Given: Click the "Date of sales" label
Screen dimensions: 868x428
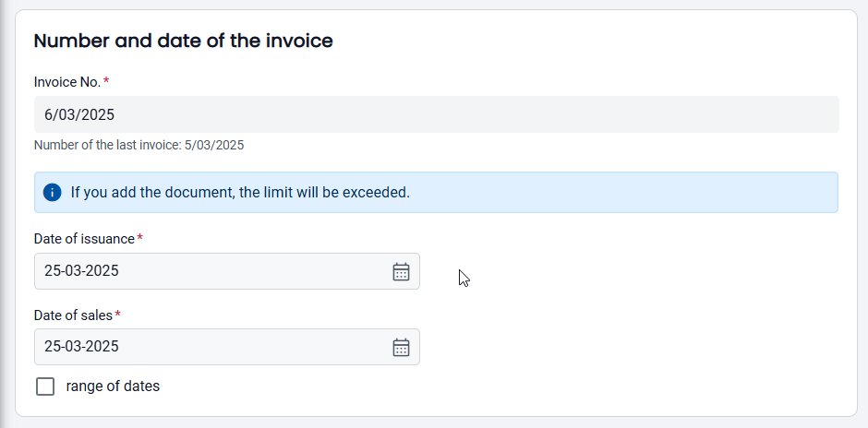Looking at the screenshot, I should pos(73,315).
